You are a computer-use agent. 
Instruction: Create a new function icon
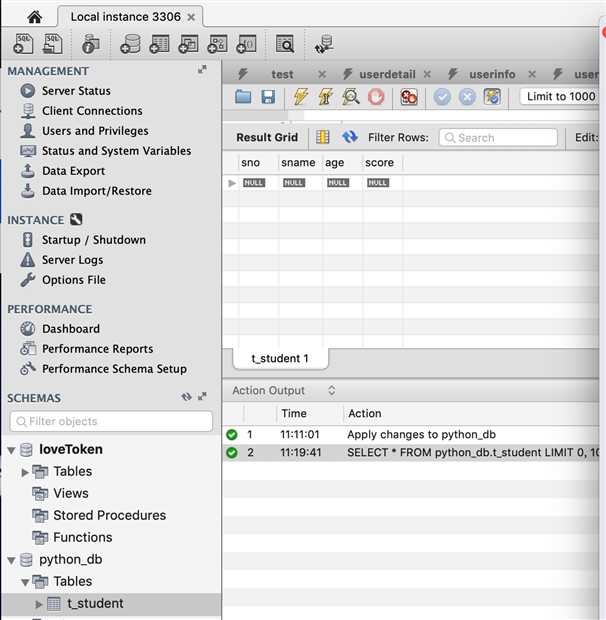coord(246,43)
